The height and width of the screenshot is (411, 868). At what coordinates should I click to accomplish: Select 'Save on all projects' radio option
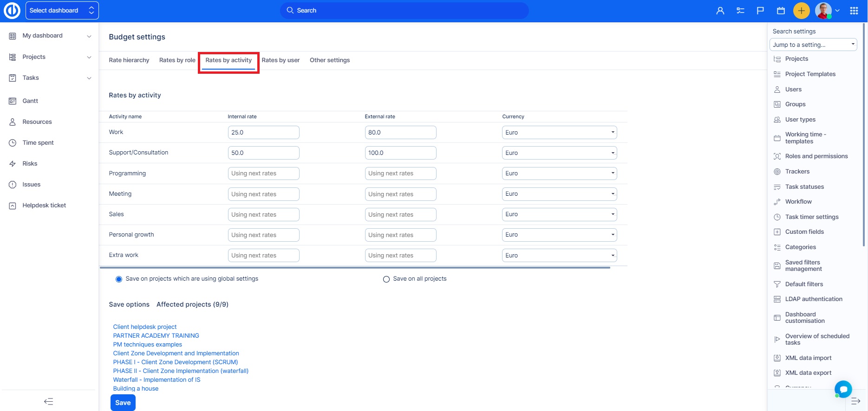(x=386, y=279)
